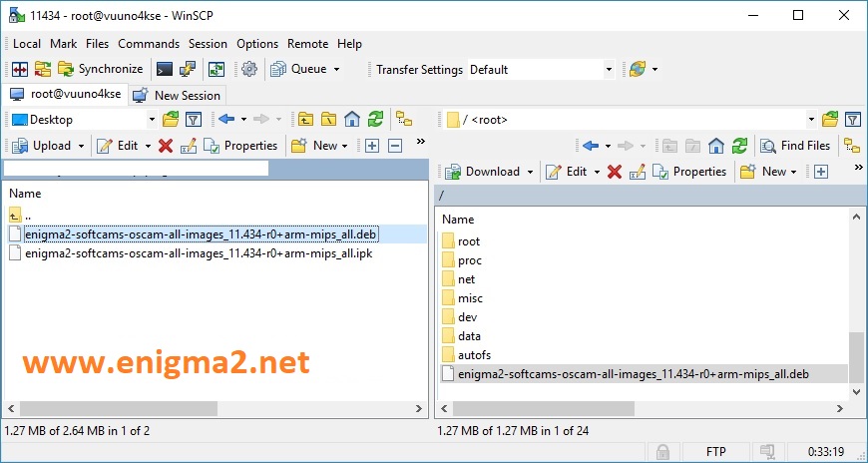Click the Preferences gear icon
Viewport: 868px width, 463px height.
pos(249,69)
